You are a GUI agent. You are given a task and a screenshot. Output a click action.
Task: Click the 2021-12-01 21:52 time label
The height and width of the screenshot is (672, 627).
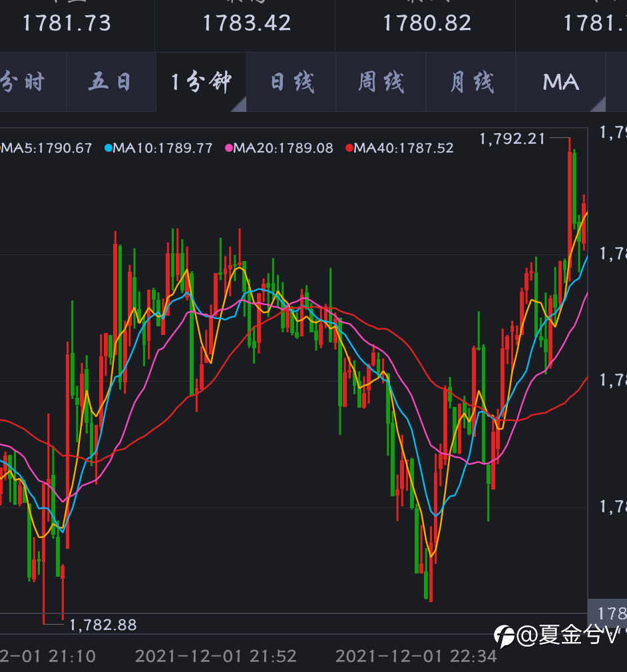[x=216, y=656]
